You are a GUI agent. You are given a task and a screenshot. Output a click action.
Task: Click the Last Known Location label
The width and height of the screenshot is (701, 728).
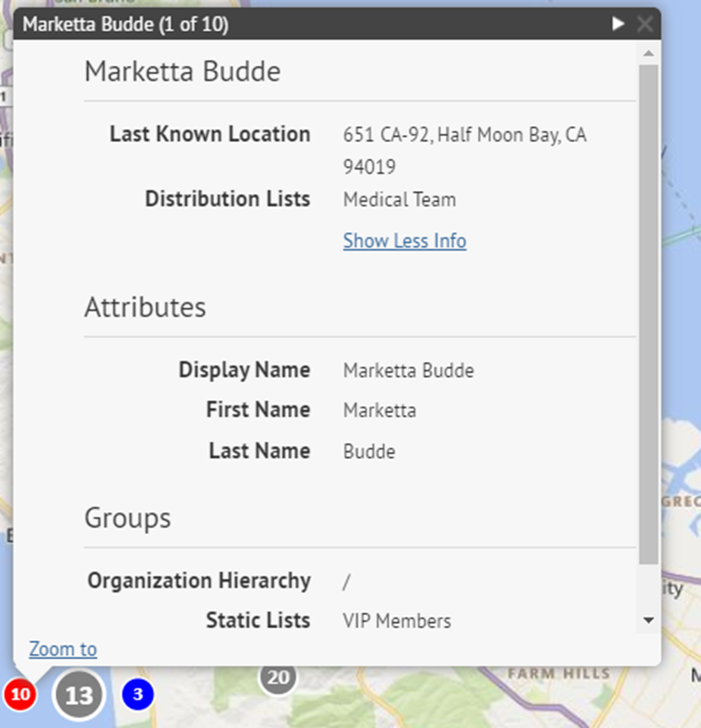(x=210, y=134)
